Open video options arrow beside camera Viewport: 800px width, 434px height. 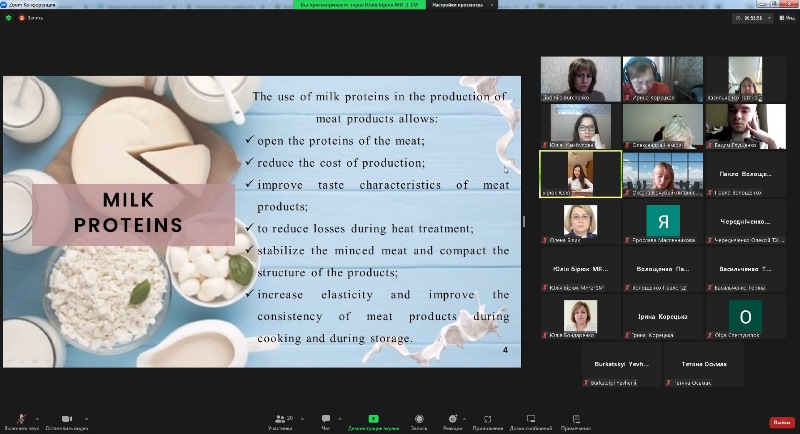click(x=86, y=419)
